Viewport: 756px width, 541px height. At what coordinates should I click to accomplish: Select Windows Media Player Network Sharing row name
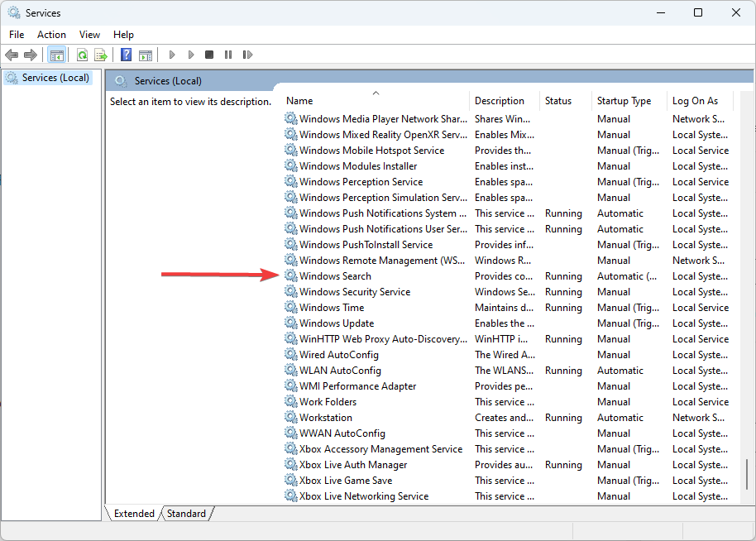(383, 118)
